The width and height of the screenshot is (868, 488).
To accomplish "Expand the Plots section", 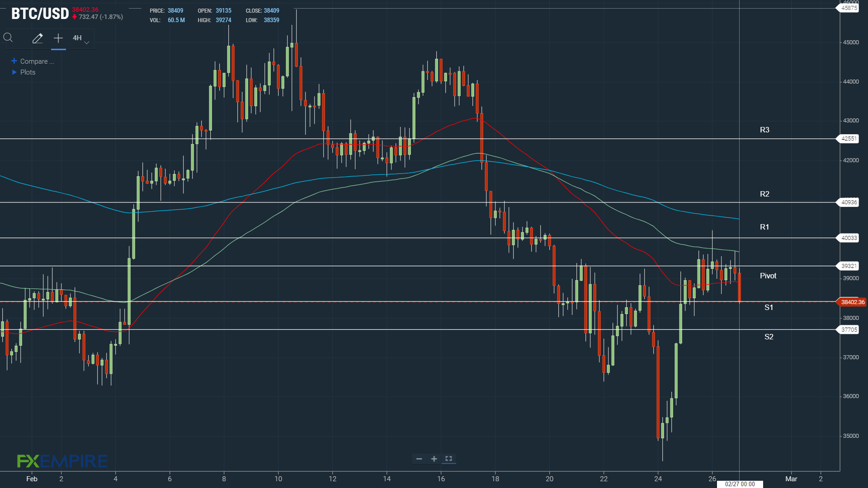I will click(x=24, y=72).
